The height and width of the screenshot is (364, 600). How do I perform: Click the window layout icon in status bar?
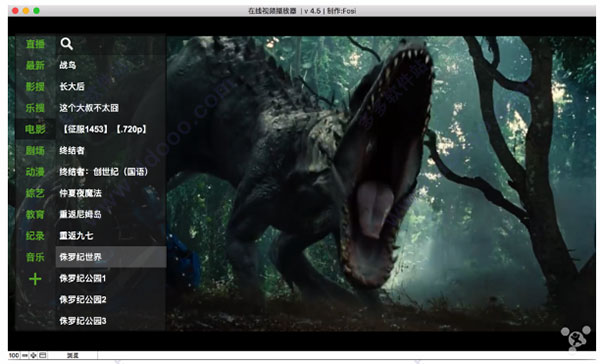point(43,356)
